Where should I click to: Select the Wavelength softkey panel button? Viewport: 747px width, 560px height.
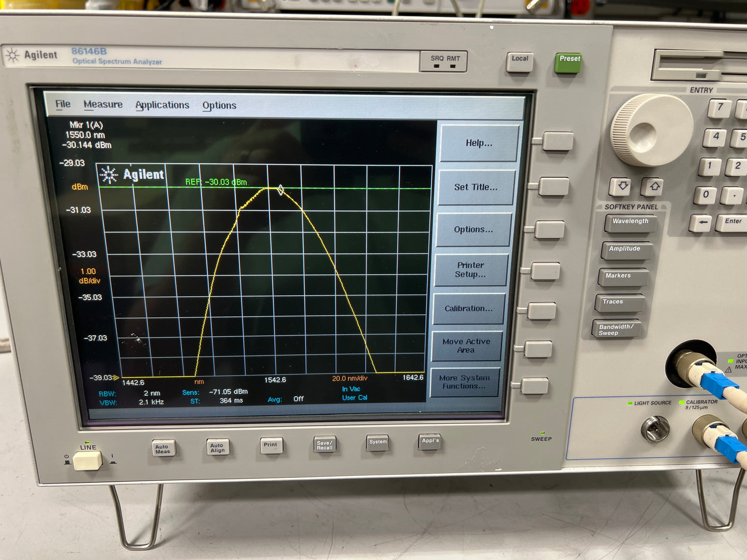pyautogui.click(x=630, y=223)
